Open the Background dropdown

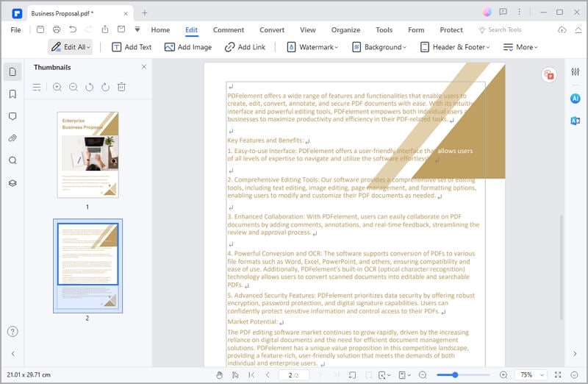point(379,47)
